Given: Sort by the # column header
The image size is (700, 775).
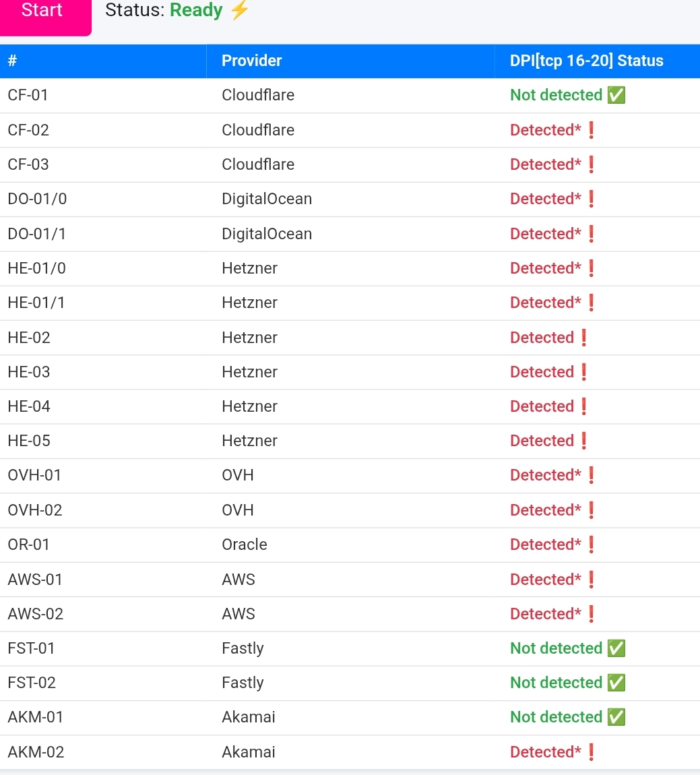Looking at the screenshot, I should [x=12, y=61].
